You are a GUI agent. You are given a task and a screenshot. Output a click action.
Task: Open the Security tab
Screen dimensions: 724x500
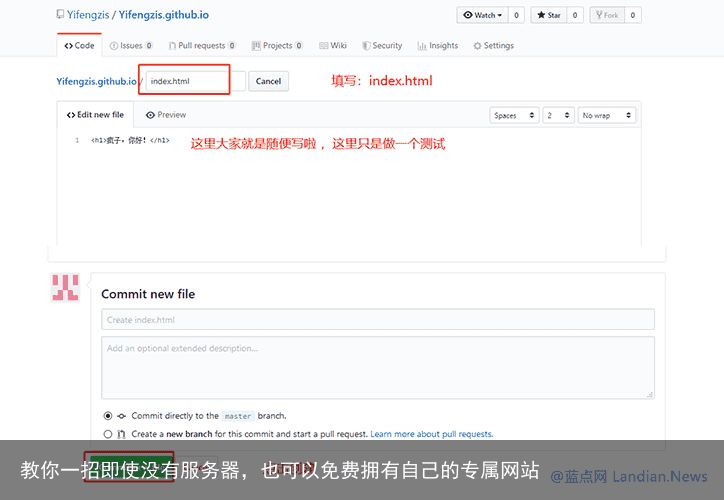(x=382, y=45)
